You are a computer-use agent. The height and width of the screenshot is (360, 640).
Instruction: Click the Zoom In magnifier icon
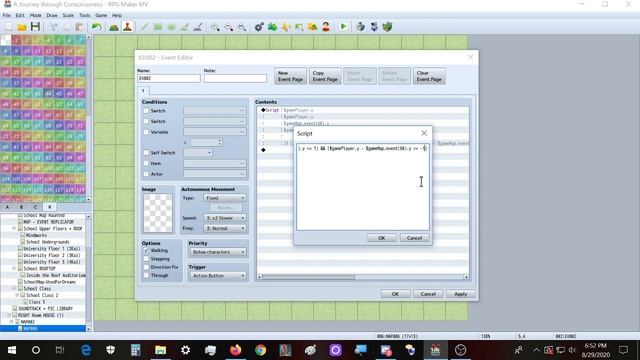[215, 27]
